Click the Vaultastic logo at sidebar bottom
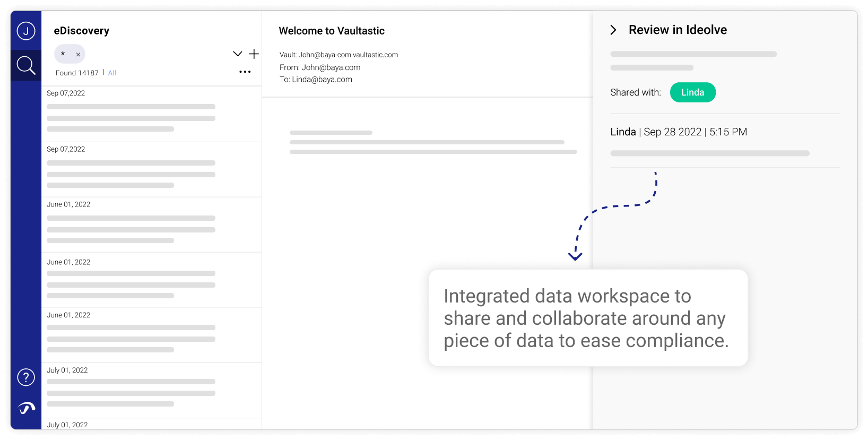The image size is (868, 440). (x=25, y=408)
